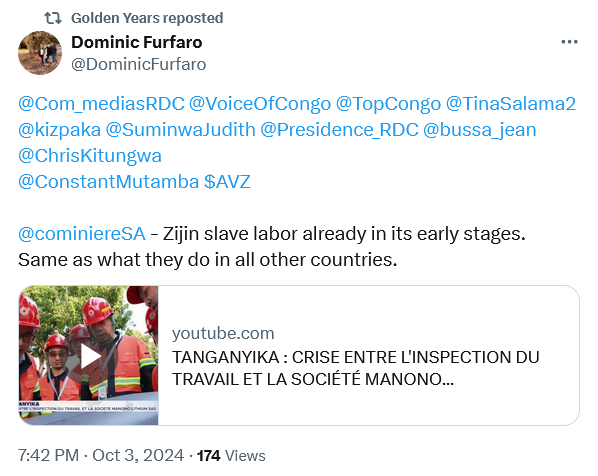
Task: Open the @Presidence_RDC mention
Action: tap(339, 130)
